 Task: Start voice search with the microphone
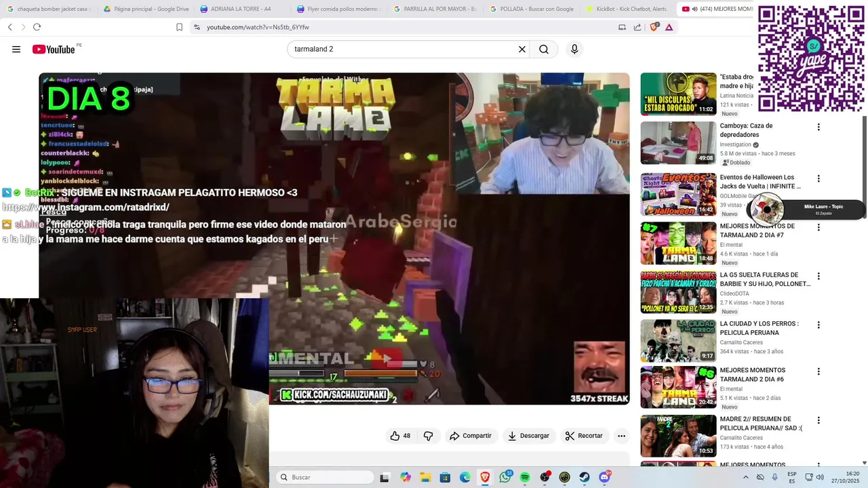pyautogui.click(x=574, y=49)
